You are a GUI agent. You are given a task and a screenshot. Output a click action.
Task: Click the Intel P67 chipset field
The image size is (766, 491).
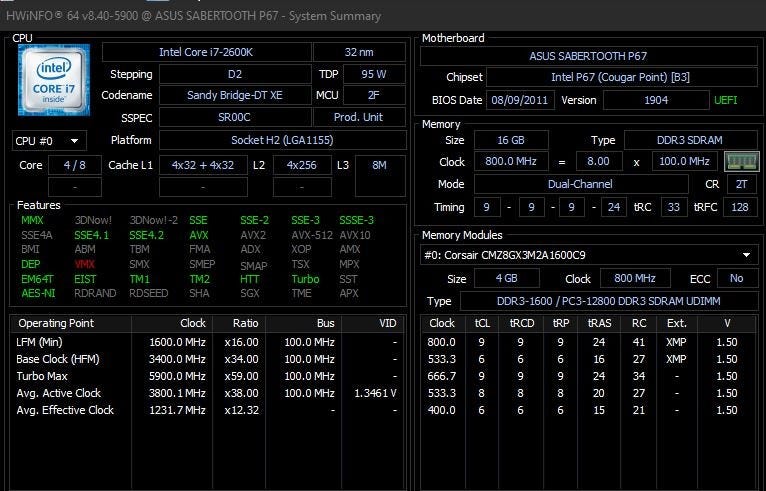(x=620, y=77)
